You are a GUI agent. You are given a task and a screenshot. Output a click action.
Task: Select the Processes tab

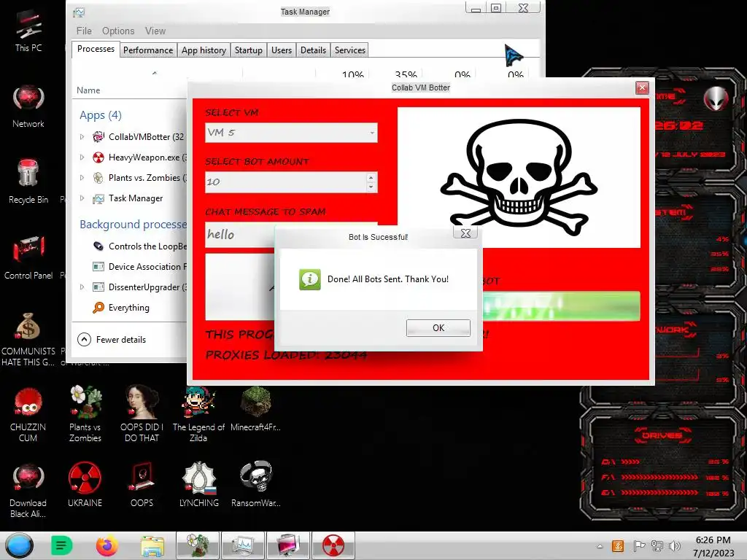[x=96, y=49]
